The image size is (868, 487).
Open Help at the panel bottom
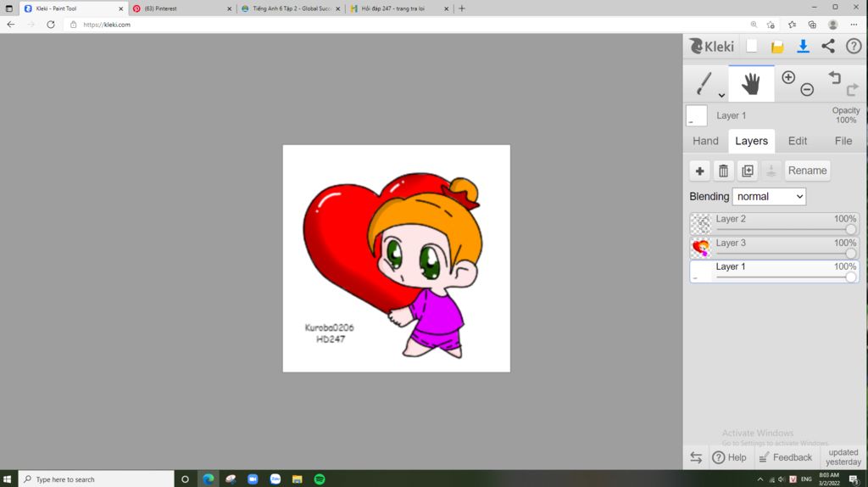729,457
